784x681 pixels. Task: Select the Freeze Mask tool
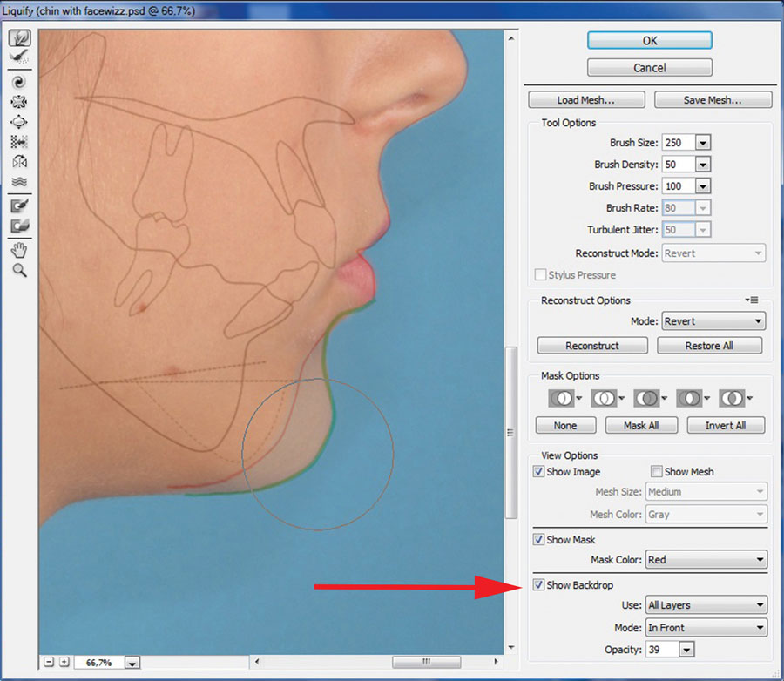[19, 206]
